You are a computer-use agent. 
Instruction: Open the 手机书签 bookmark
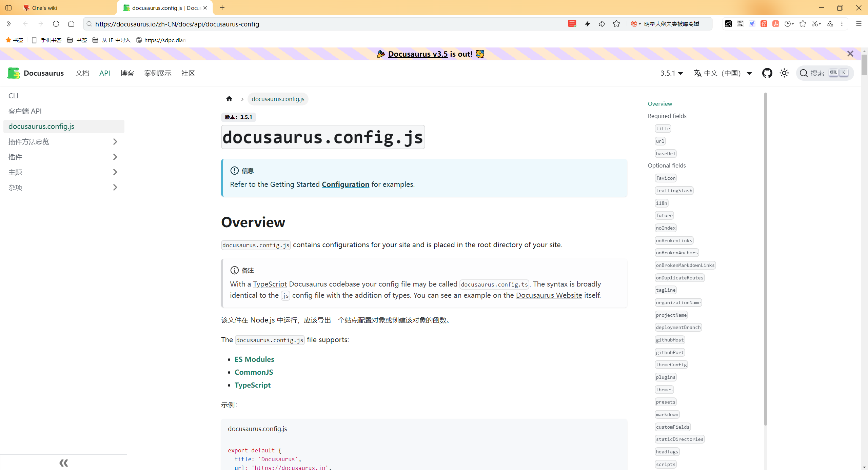click(x=46, y=40)
